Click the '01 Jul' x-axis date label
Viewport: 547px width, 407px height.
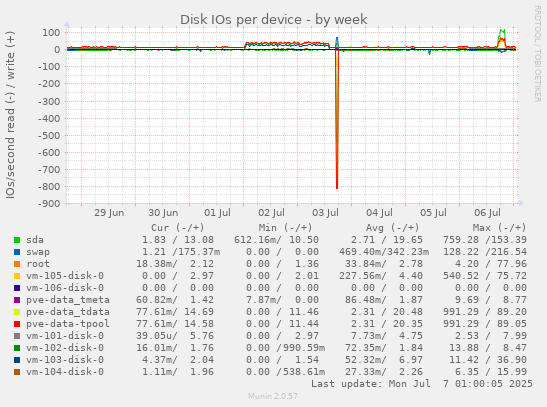217,213
